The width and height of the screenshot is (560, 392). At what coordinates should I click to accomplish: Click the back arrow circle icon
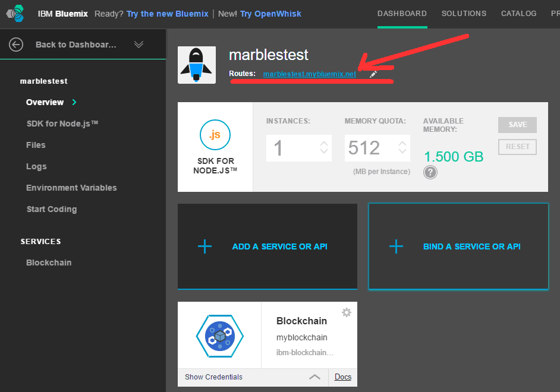coord(16,45)
